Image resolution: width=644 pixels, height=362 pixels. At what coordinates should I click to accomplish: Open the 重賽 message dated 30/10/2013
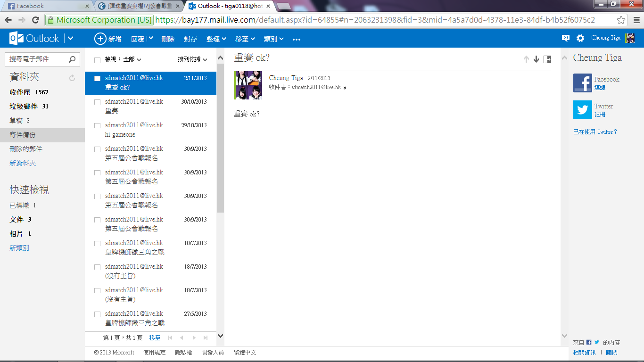coord(151,107)
